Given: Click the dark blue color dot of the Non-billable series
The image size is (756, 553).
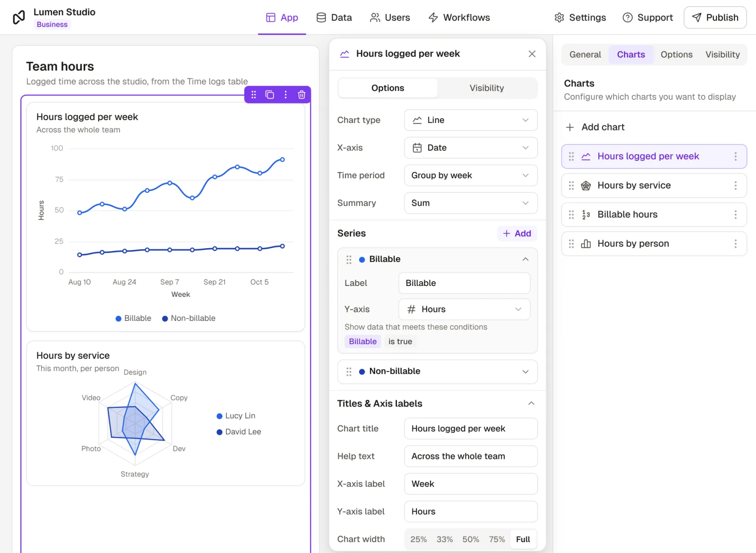Looking at the screenshot, I should 362,372.
